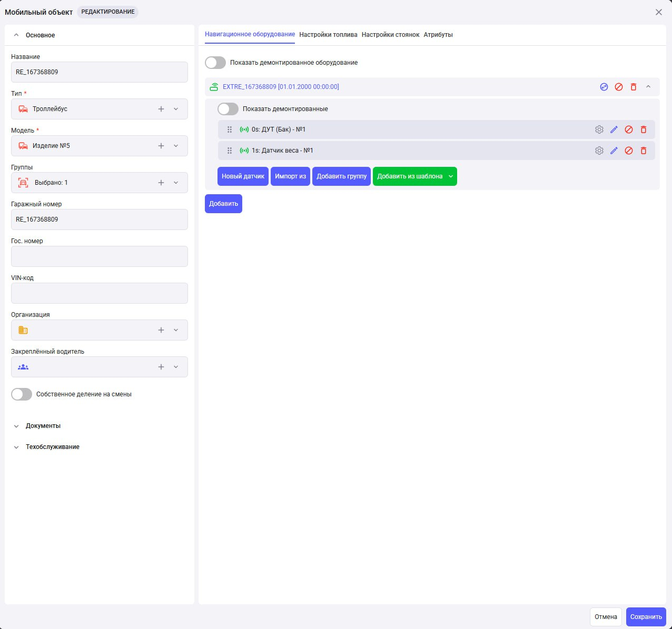Edit the Датчик веса sensor with pencil icon

614,151
